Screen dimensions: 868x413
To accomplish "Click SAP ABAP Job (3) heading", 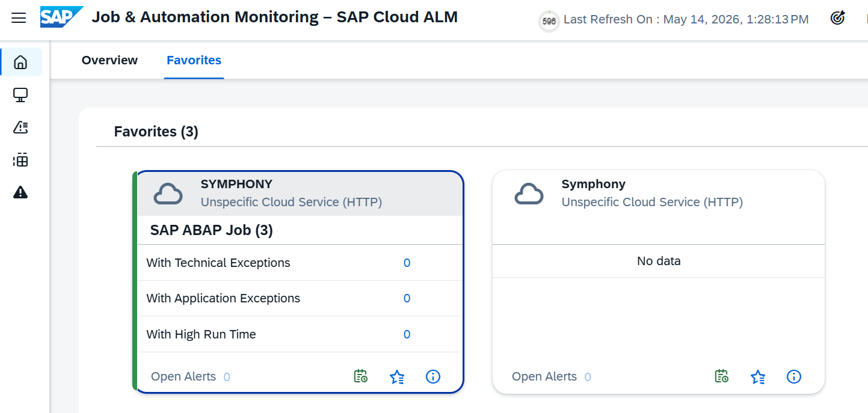I will pyautogui.click(x=212, y=230).
